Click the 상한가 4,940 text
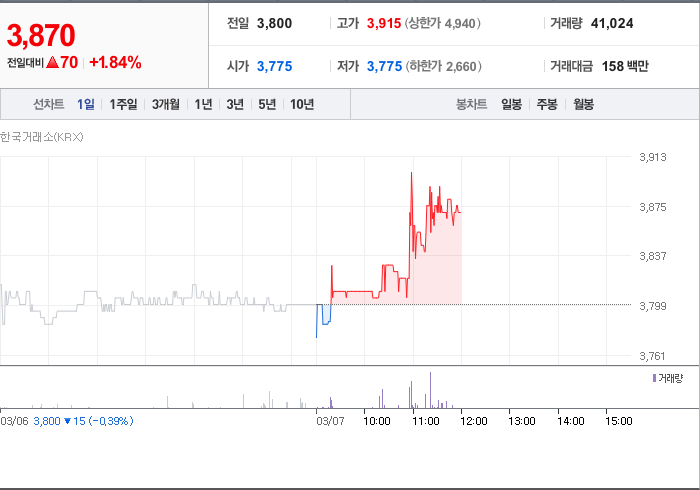Screen dimensions: 700x490 click(x=442, y=23)
